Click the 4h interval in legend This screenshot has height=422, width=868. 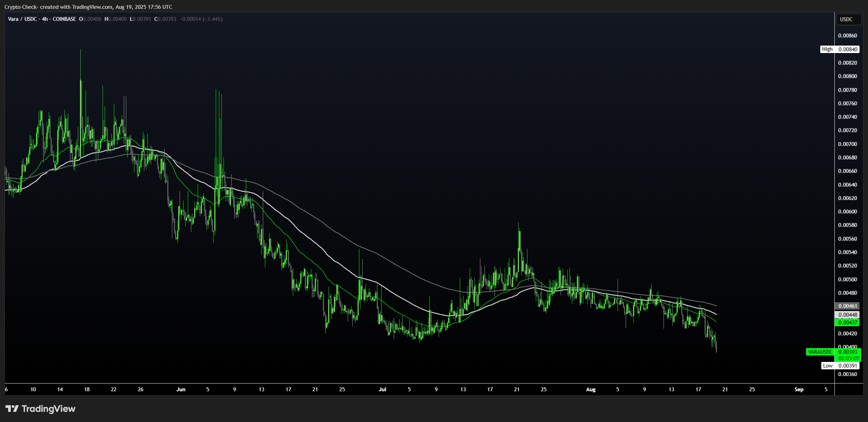tap(45, 19)
